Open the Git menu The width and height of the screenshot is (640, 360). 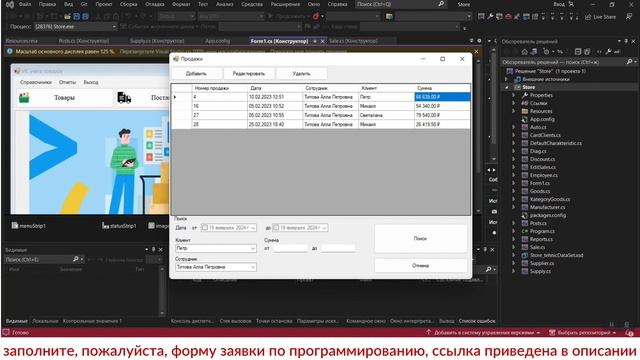click(x=84, y=4)
